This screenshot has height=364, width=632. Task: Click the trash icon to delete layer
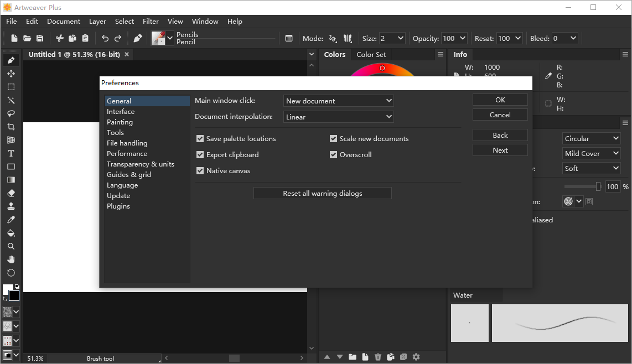378,357
